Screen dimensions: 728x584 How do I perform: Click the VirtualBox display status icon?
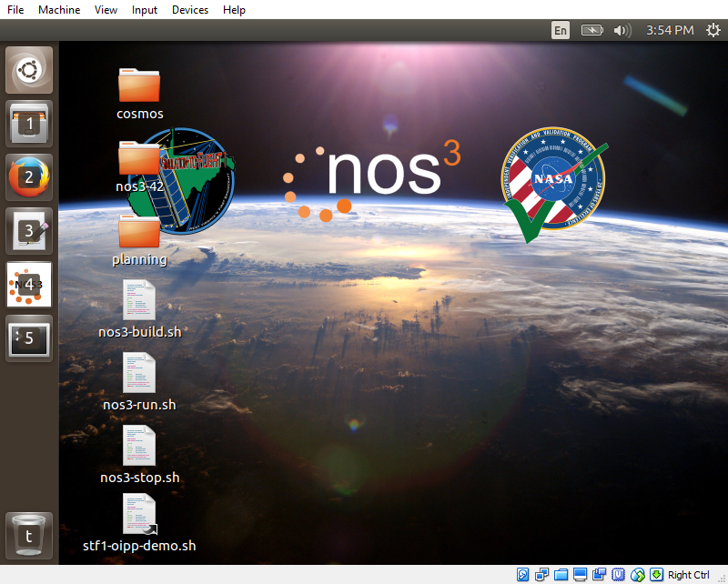580,575
